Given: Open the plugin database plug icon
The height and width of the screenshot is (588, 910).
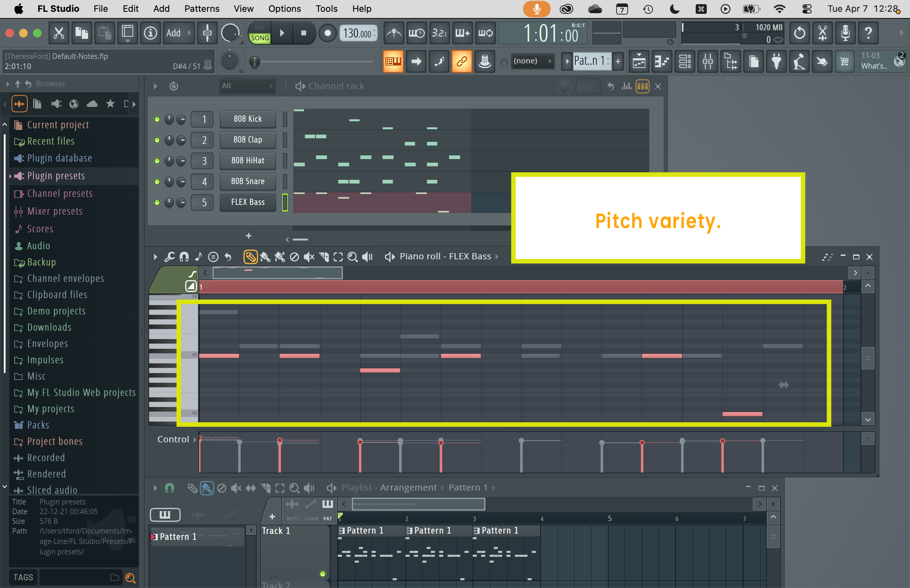Looking at the screenshot, I should tap(776, 61).
